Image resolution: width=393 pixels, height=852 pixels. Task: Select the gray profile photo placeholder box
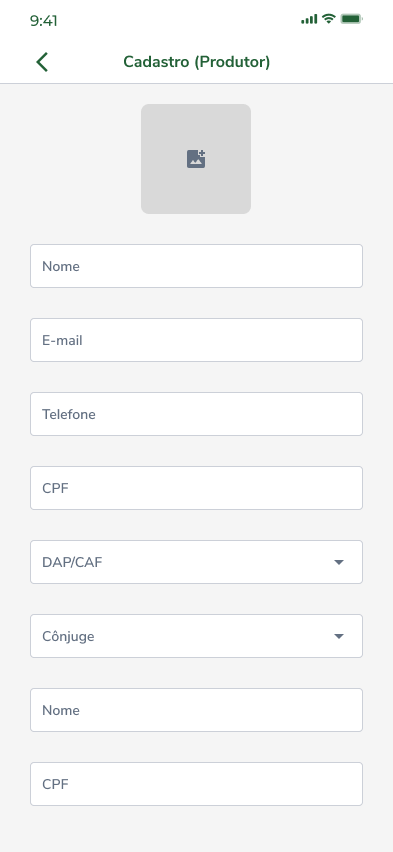click(196, 159)
